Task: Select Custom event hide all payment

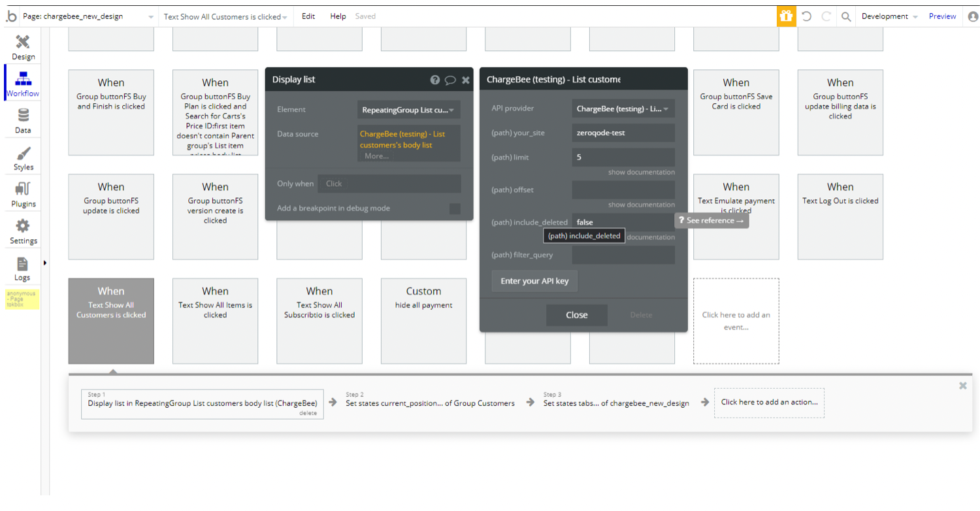Action: click(423, 321)
